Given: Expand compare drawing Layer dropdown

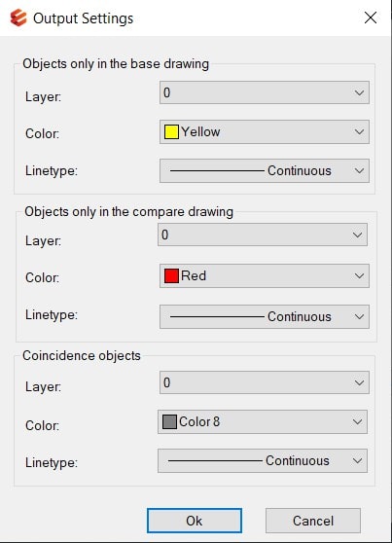Looking at the screenshot, I should 263,235.
